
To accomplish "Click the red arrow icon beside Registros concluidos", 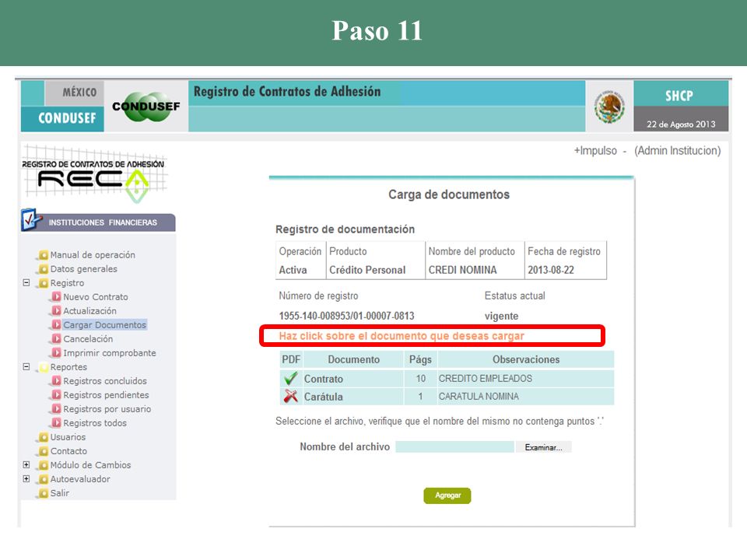I will point(56,381).
